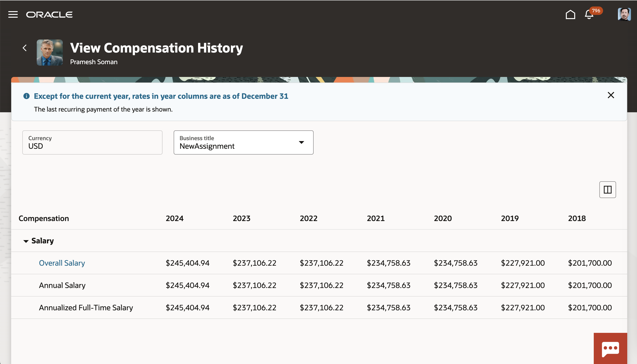The image size is (637, 364).
Task: Click the back arrow
Action: tap(24, 48)
